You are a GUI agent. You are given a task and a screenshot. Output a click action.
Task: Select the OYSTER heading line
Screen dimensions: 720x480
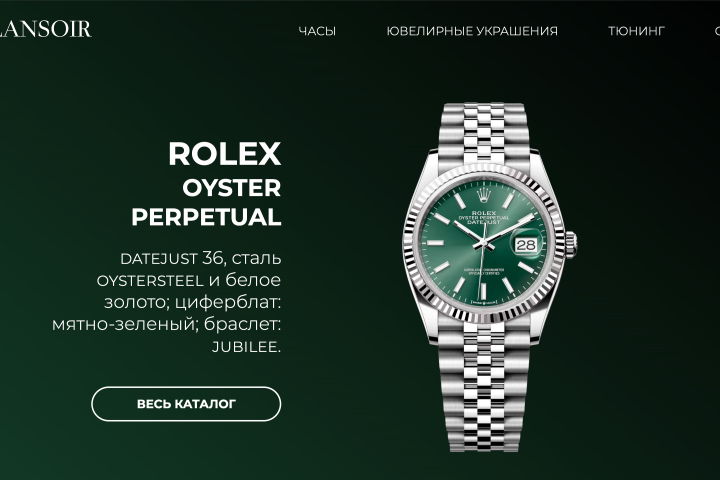(231, 188)
